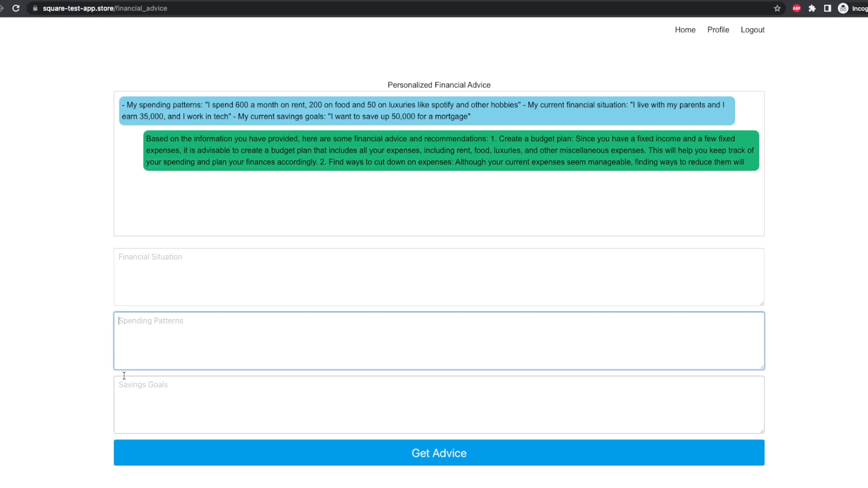Click the Logout button
Screen dimensions: 868x488
[x=752, y=30]
